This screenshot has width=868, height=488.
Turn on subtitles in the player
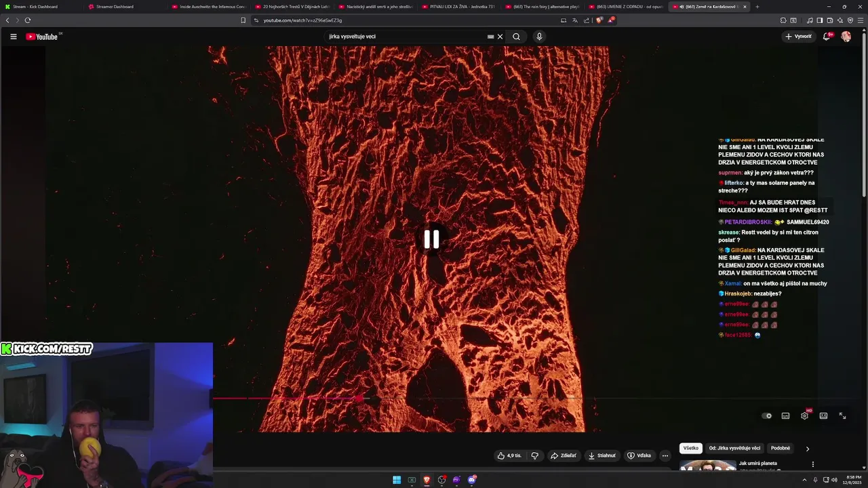(785, 415)
